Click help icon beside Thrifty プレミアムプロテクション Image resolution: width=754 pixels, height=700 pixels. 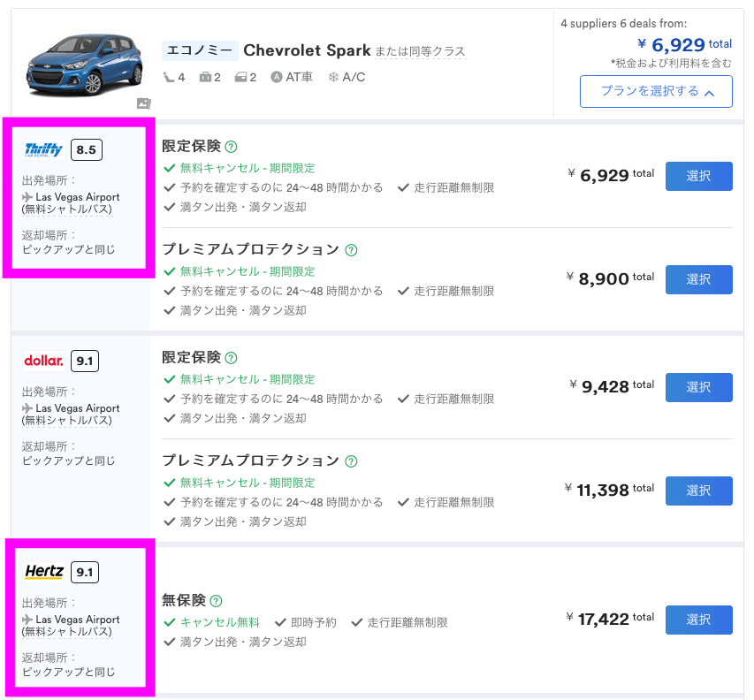point(351,250)
